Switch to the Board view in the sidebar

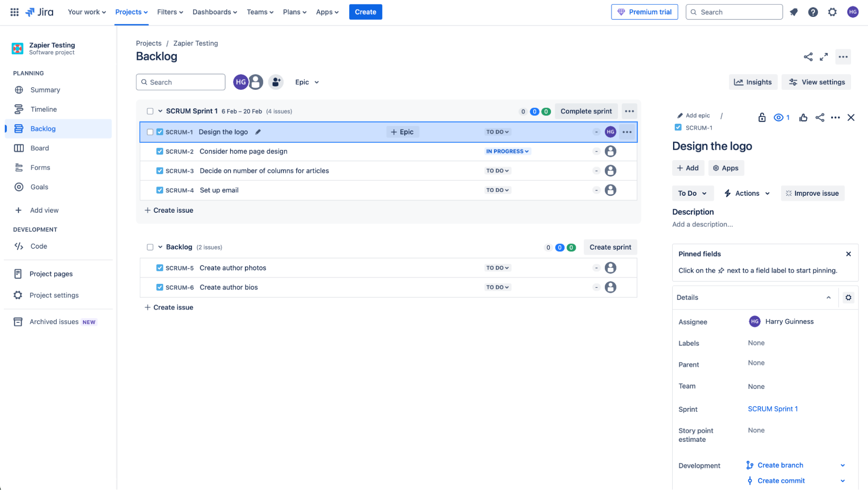pyautogui.click(x=39, y=148)
